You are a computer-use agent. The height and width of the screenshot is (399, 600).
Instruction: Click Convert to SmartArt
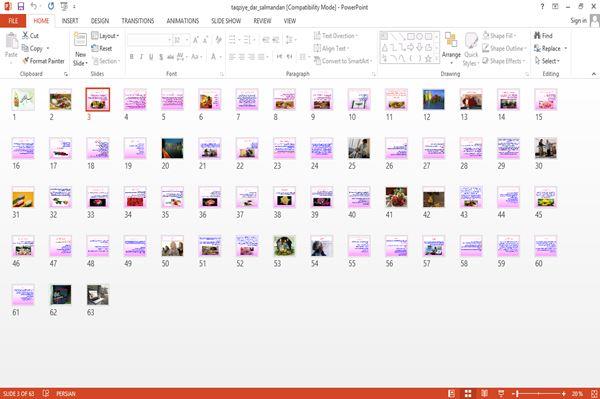click(x=343, y=61)
